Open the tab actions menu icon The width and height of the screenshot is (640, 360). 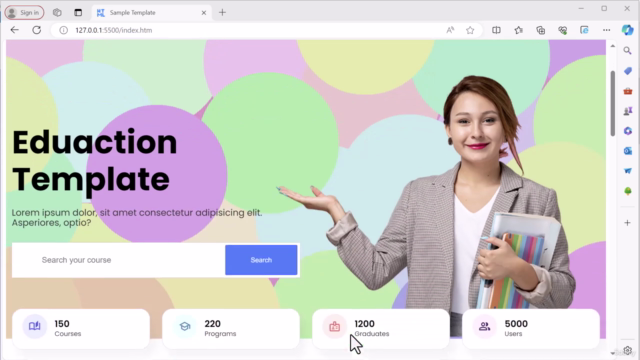(x=78, y=13)
